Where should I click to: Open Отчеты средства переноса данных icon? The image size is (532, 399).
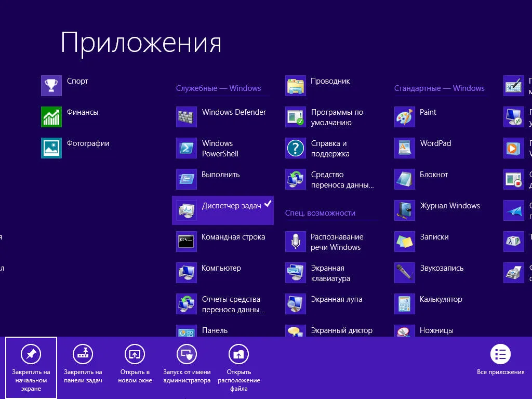tap(187, 304)
